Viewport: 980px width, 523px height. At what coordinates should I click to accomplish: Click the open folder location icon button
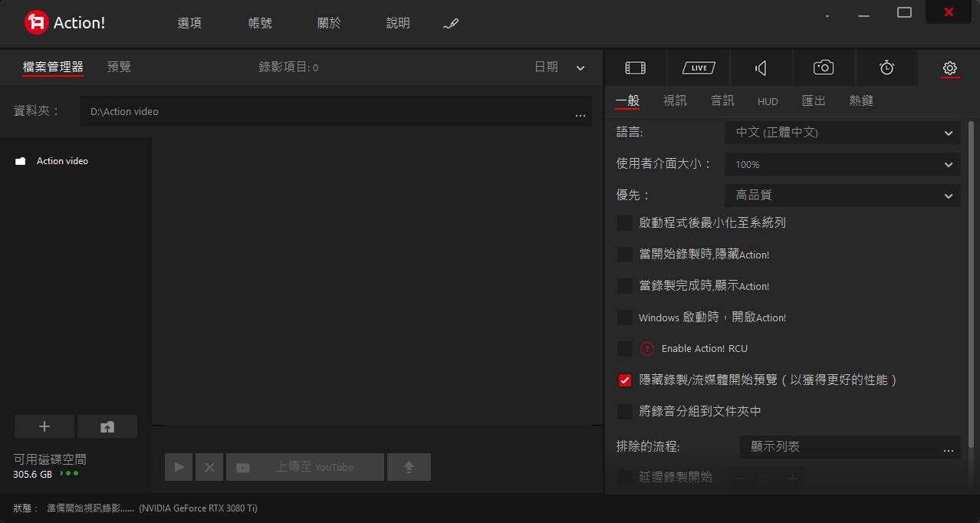pos(107,426)
